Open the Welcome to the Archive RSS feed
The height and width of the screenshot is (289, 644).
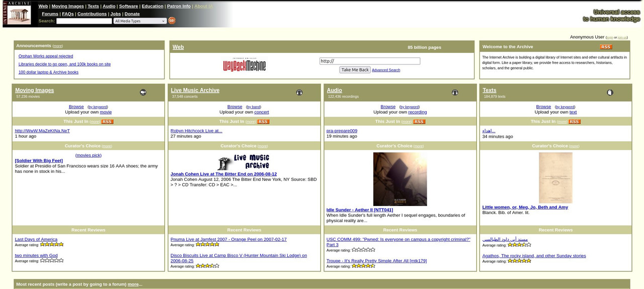(x=606, y=47)
